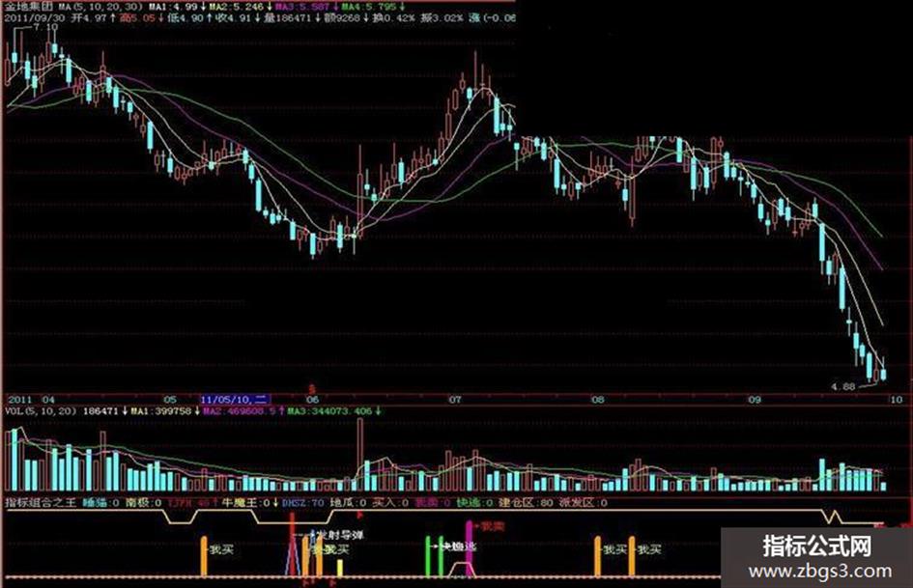Click the MA2:5.246 value
The height and width of the screenshot is (588, 913).
[x=239, y=7]
